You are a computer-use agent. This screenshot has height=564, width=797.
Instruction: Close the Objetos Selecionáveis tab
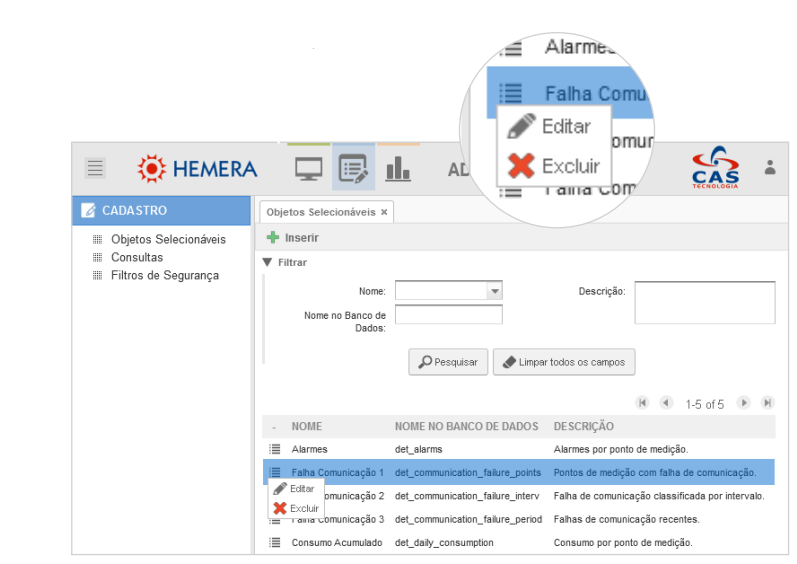[384, 212]
